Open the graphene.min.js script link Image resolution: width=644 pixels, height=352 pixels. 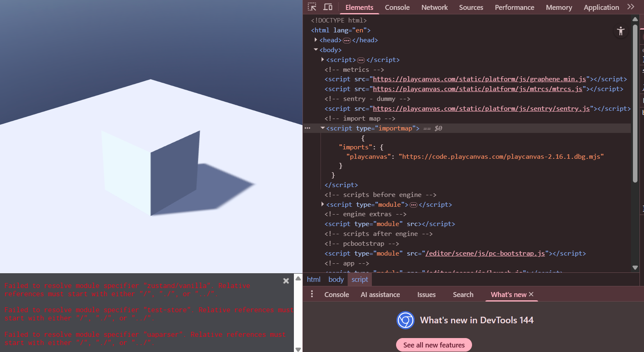point(479,79)
